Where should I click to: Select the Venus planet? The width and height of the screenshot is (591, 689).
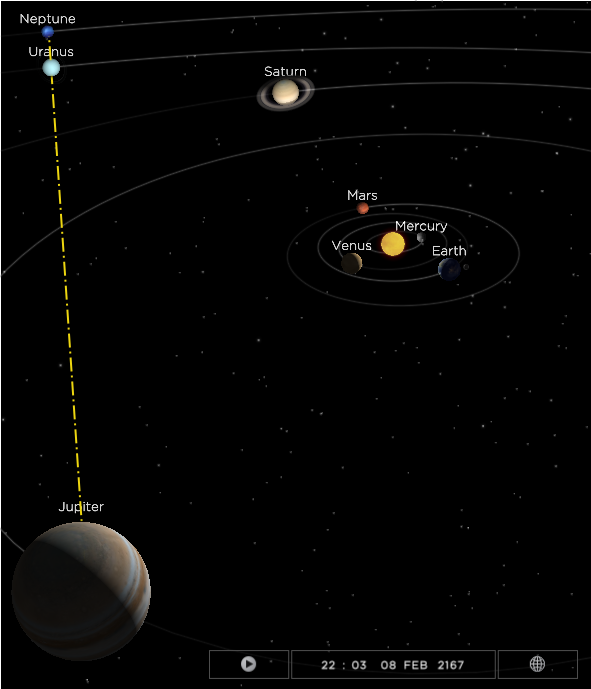(352, 263)
